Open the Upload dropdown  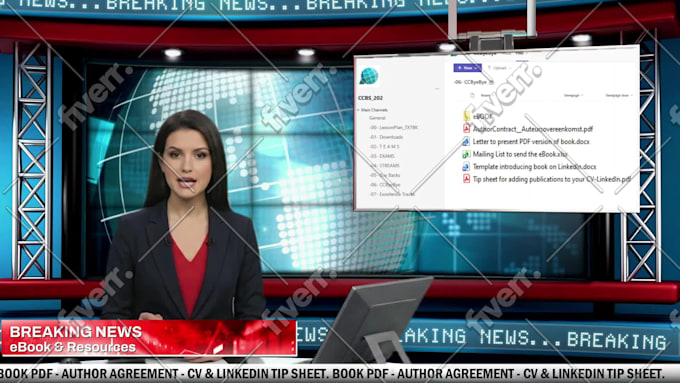point(499,68)
